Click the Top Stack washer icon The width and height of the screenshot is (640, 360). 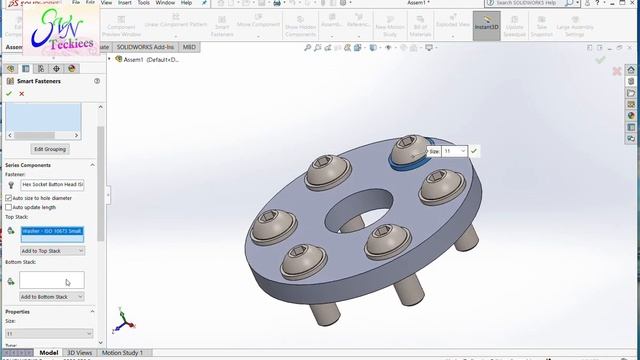11,231
